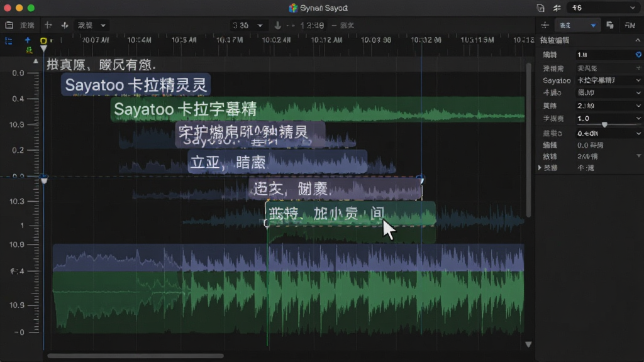
Task: Click the purple waveform track at the bottom
Action: point(288,257)
